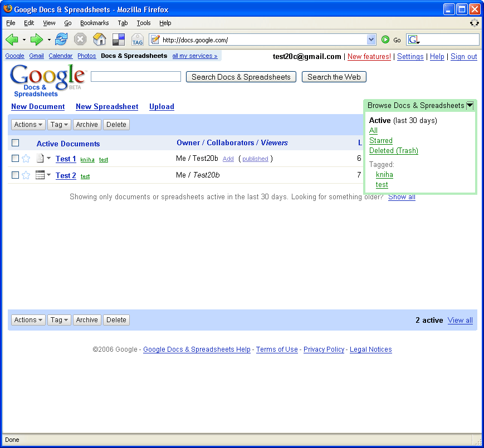484x448 pixels.
Task: Open the top Tag dropdown
Action: 59,125
